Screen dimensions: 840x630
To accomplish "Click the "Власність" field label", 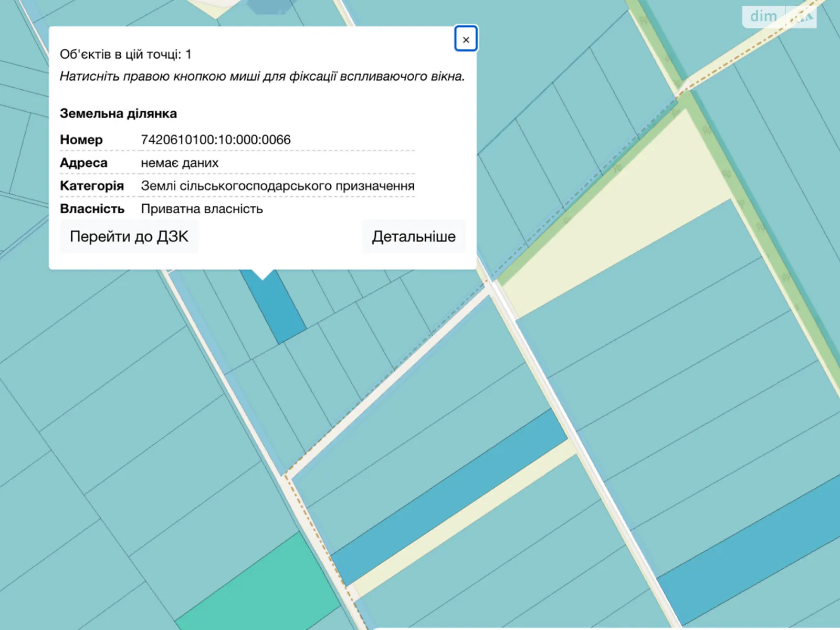I will click(x=92, y=209).
